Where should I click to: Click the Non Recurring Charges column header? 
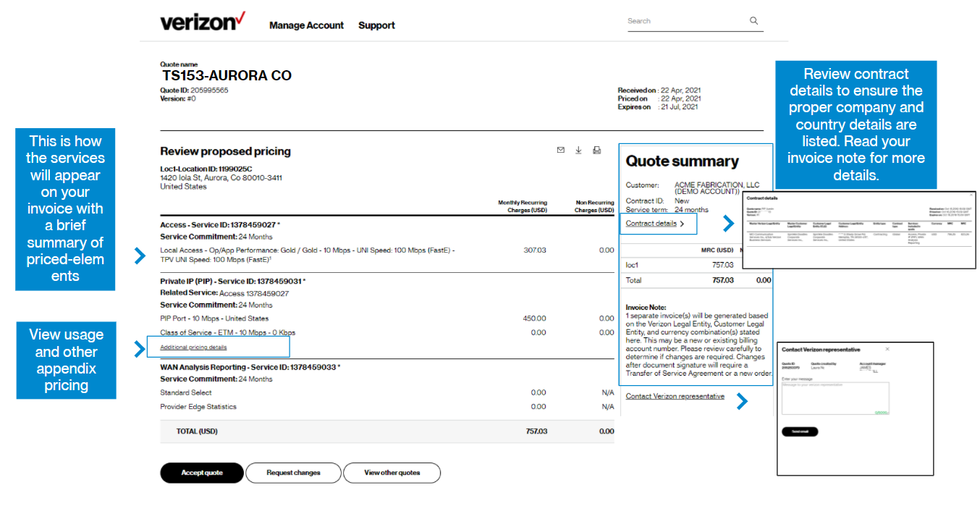(x=594, y=206)
